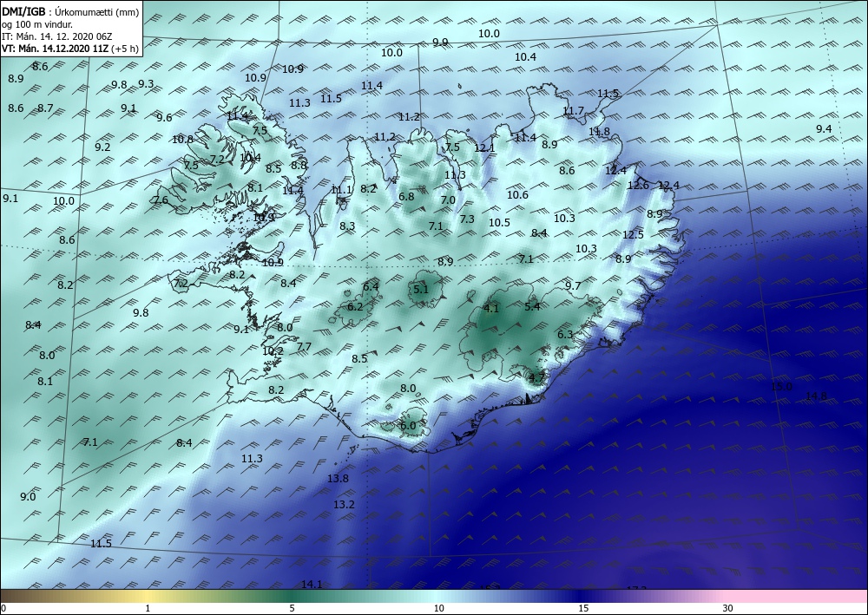
Task: Click the 7.3 value on the map
Action: coord(467,219)
